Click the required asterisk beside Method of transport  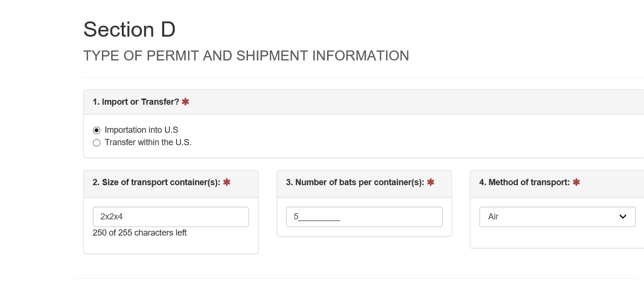coord(576,182)
